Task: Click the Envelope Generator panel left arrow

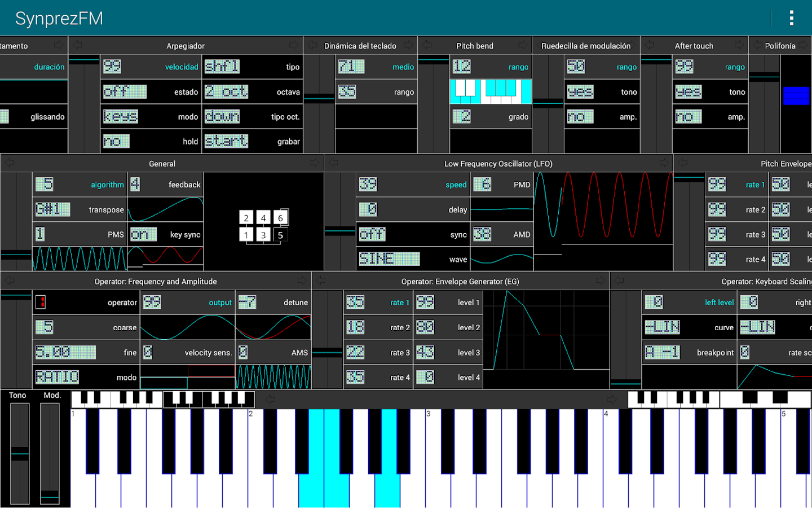Action: coord(321,281)
